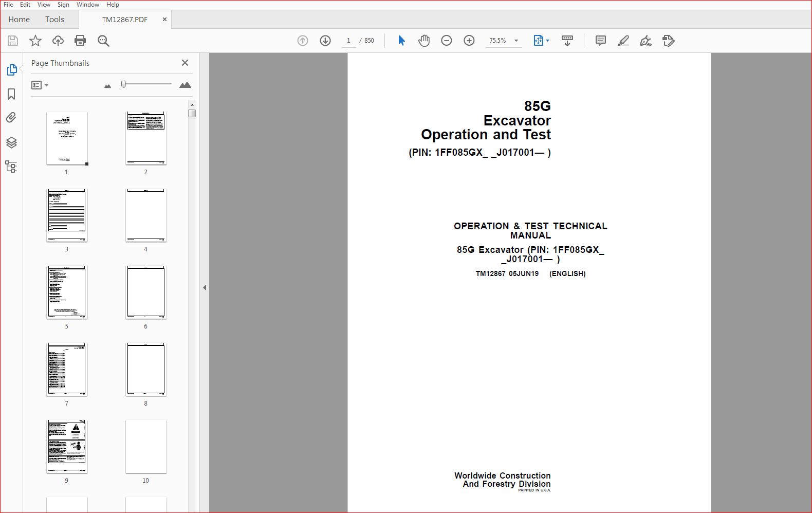This screenshot has height=513, width=812.
Task: Go to previous page arrow
Action: pos(303,41)
